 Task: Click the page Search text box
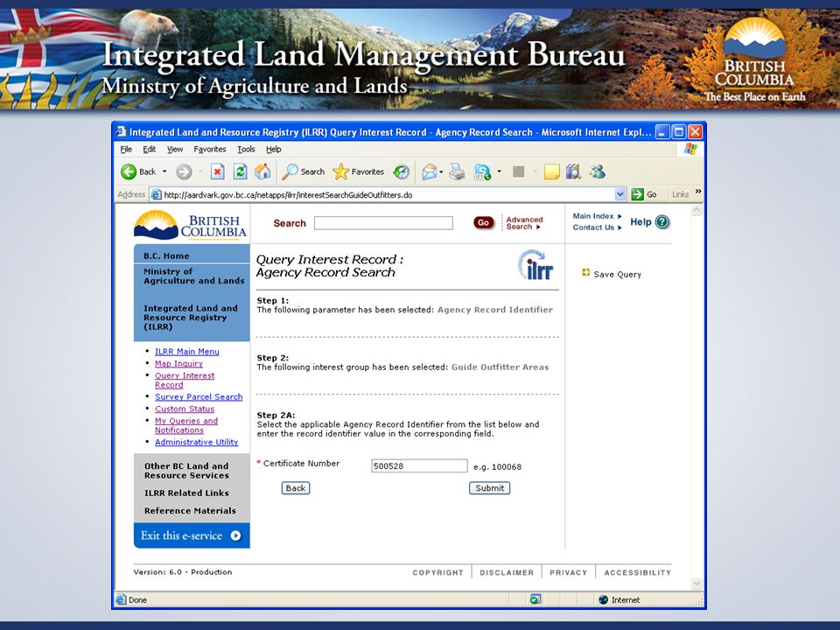point(383,223)
